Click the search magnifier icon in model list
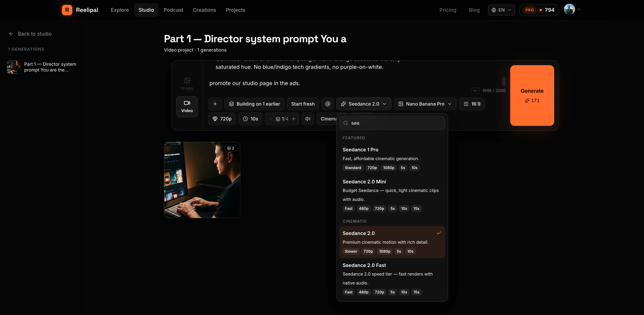This screenshot has height=315, width=644. click(346, 123)
